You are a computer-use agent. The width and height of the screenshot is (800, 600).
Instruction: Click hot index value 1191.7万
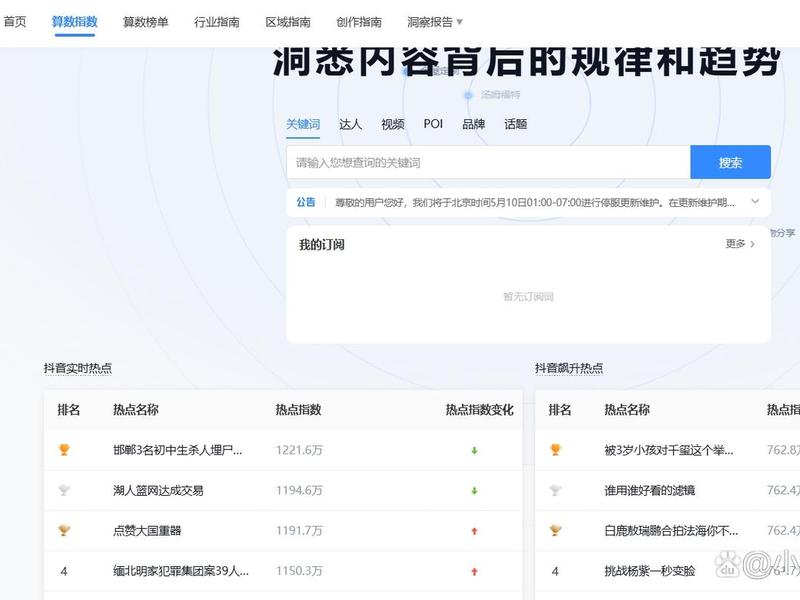click(x=299, y=531)
